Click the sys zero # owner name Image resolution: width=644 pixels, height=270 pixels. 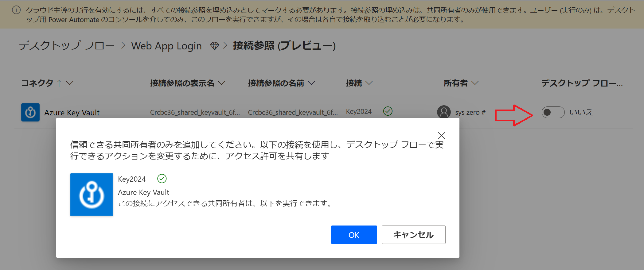[470, 112]
